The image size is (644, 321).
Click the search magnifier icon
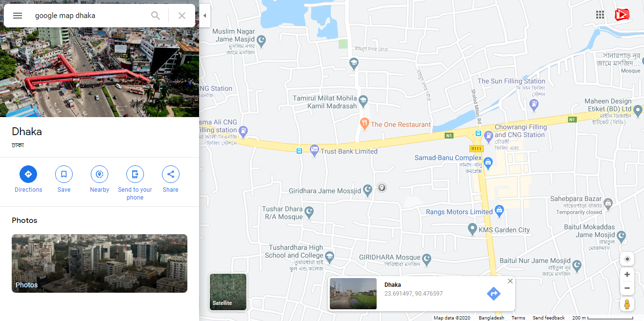(156, 16)
